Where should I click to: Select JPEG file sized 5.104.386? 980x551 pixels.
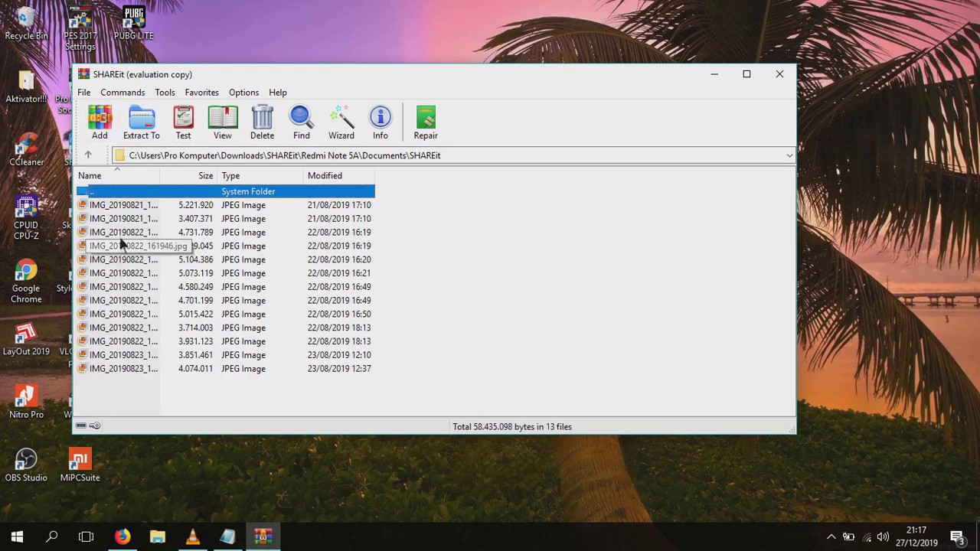coord(225,259)
